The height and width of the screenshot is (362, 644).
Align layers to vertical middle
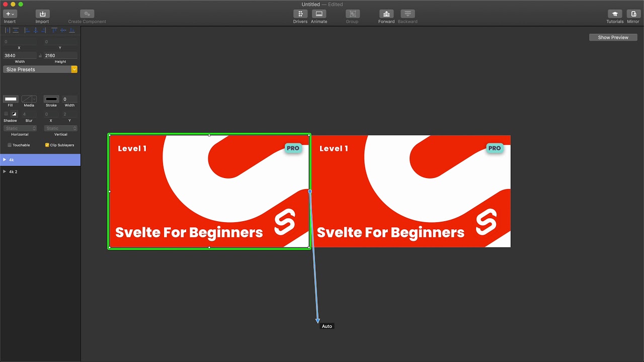[63, 31]
